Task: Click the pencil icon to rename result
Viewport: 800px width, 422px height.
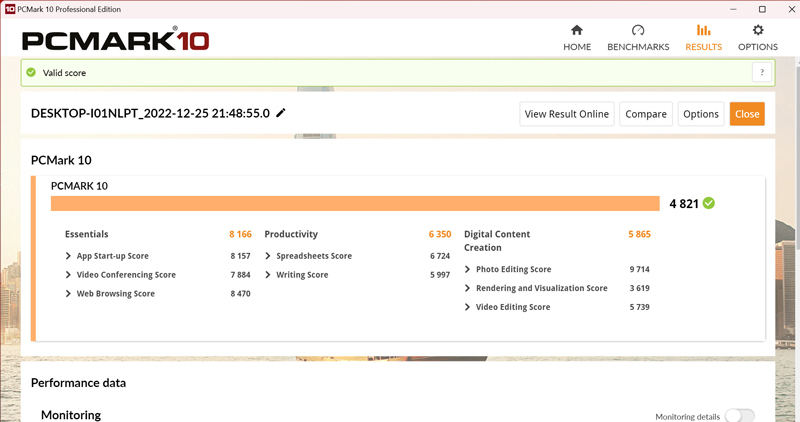Action: (x=281, y=113)
